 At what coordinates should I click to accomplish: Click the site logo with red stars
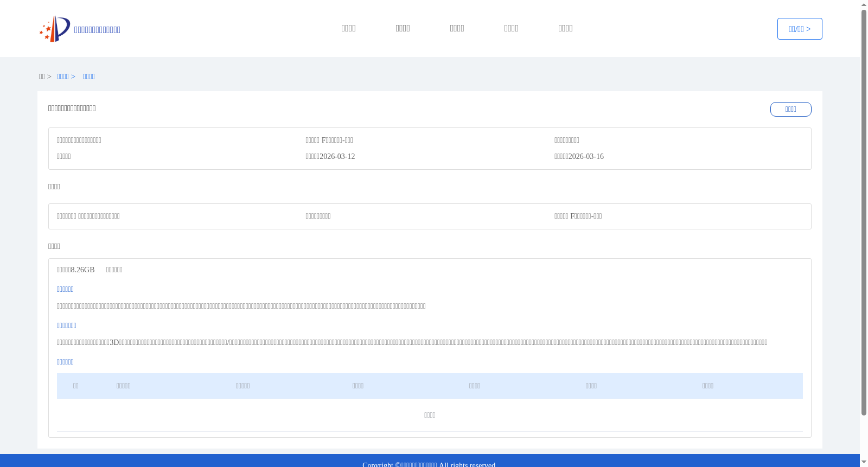55,29
